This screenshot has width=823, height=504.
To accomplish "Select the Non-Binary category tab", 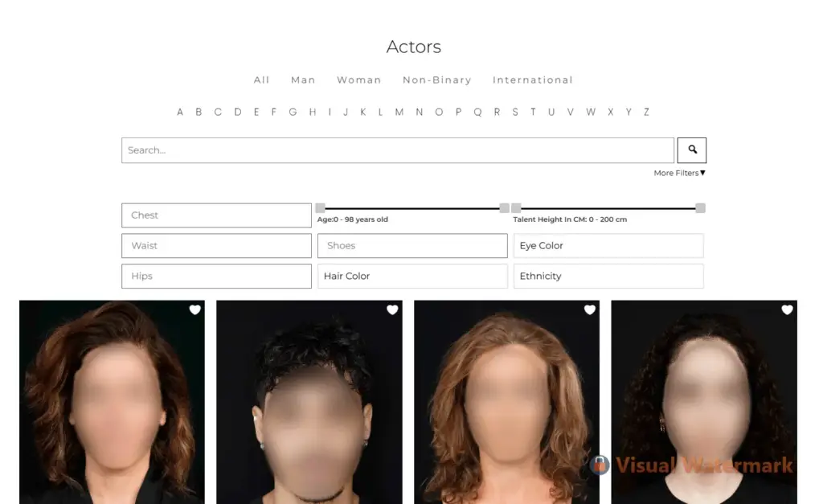I will tap(437, 80).
